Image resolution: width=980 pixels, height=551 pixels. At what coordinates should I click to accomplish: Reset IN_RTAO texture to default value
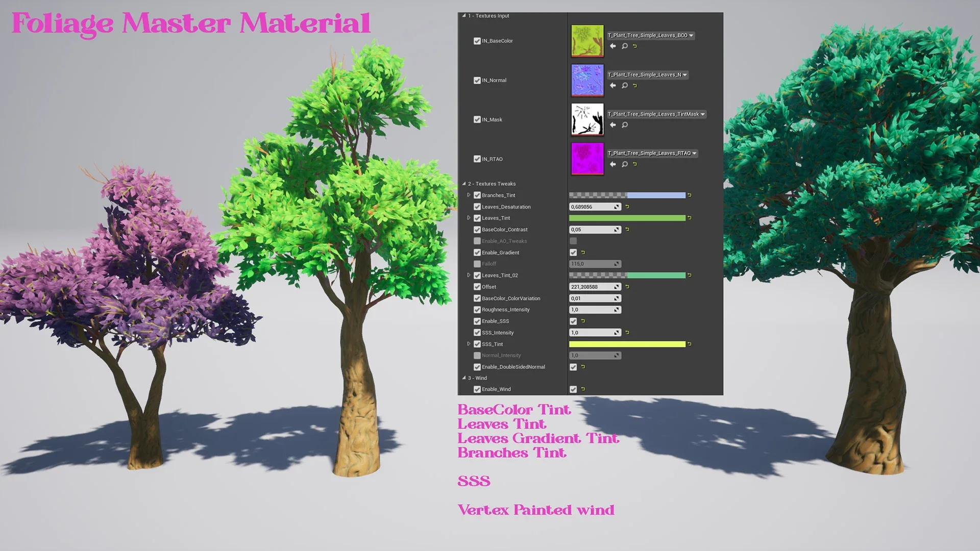(x=635, y=164)
